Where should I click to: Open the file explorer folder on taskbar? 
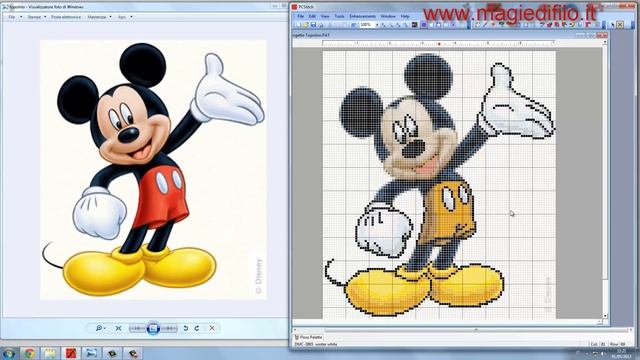coord(50,353)
